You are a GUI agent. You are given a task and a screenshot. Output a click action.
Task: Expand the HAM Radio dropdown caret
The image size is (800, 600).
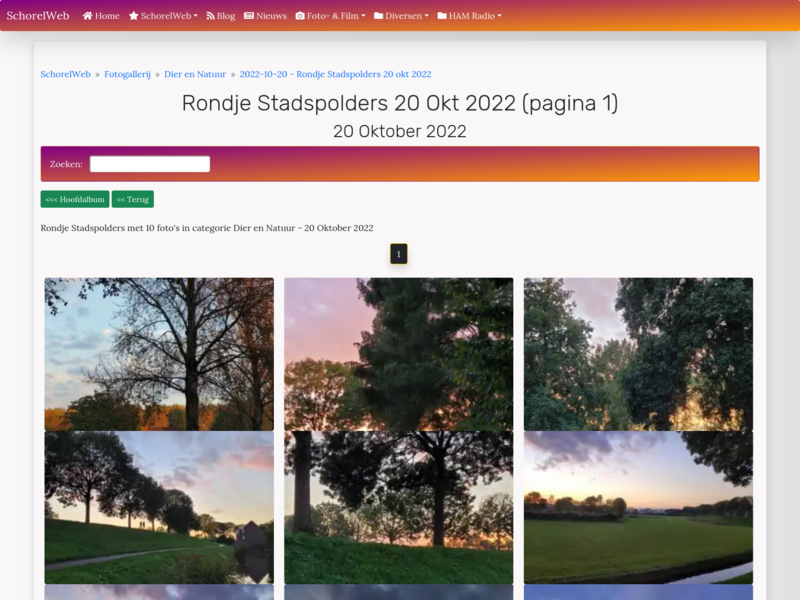(499, 16)
